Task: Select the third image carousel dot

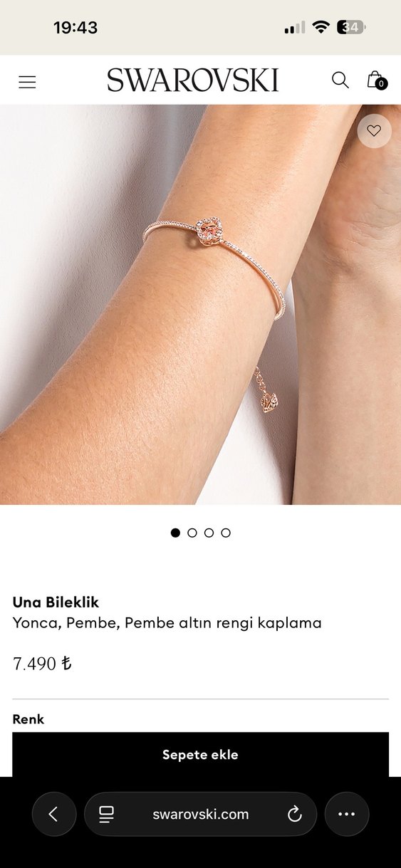Action: pyautogui.click(x=209, y=533)
